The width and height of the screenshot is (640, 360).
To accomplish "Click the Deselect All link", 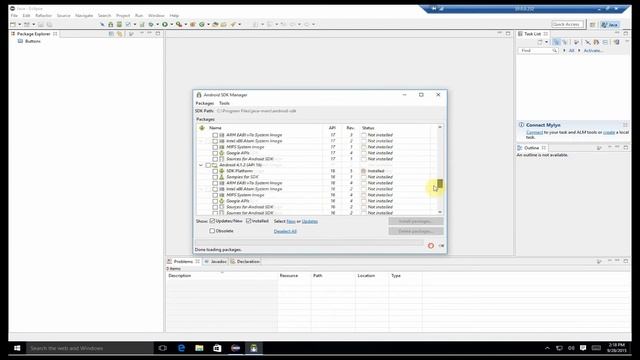I will [285, 231].
